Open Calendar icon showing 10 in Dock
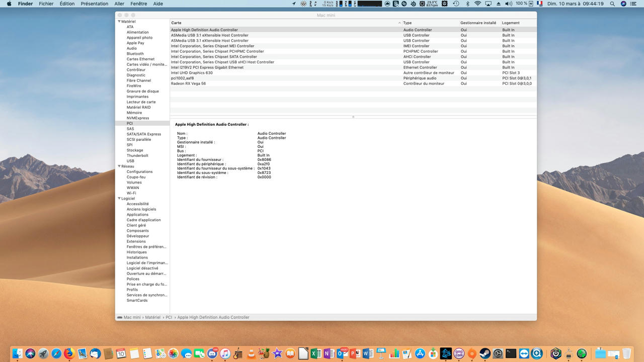The image size is (644, 362). pyautogui.click(x=121, y=353)
